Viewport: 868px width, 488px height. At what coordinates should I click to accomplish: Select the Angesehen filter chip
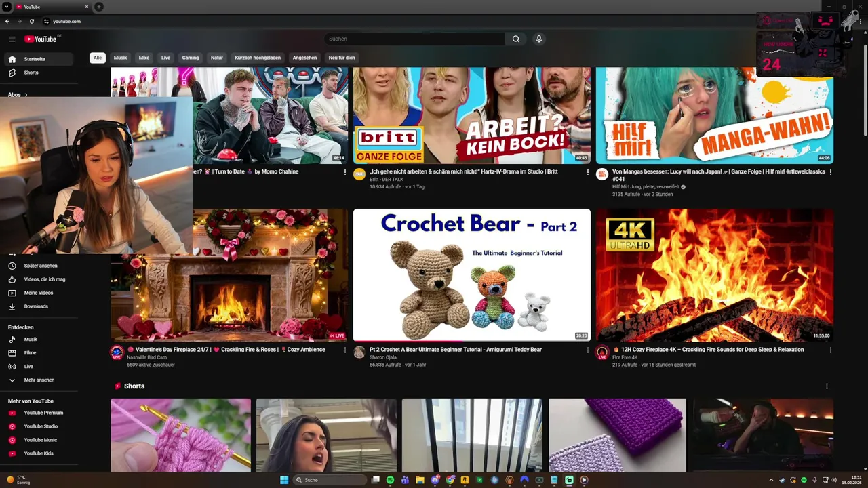coord(304,58)
